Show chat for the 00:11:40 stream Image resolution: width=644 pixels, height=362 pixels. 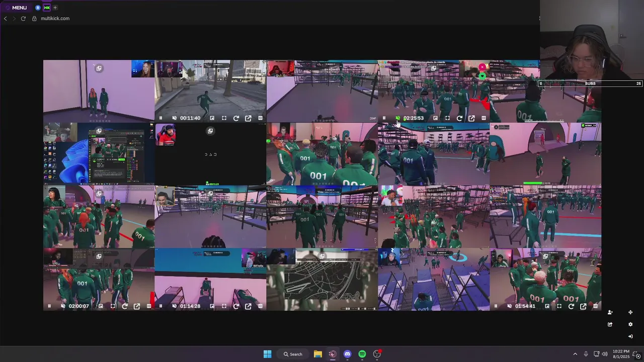tap(260, 118)
